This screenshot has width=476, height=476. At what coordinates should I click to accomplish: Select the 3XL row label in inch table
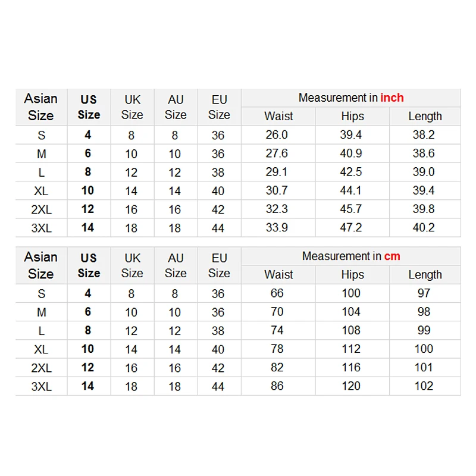pyautogui.click(x=41, y=228)
